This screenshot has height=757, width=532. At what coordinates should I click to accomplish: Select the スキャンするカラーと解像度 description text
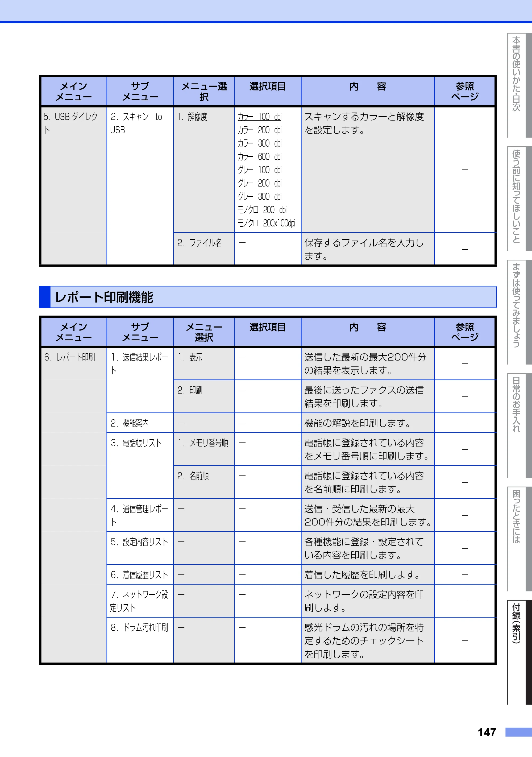click(364, 123)
